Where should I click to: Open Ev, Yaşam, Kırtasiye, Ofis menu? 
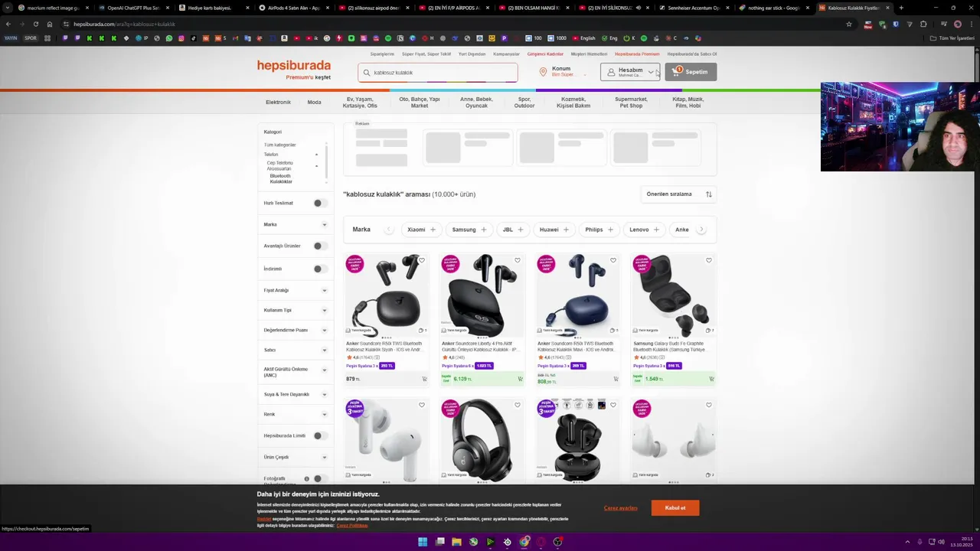click(x=360, y=103)
